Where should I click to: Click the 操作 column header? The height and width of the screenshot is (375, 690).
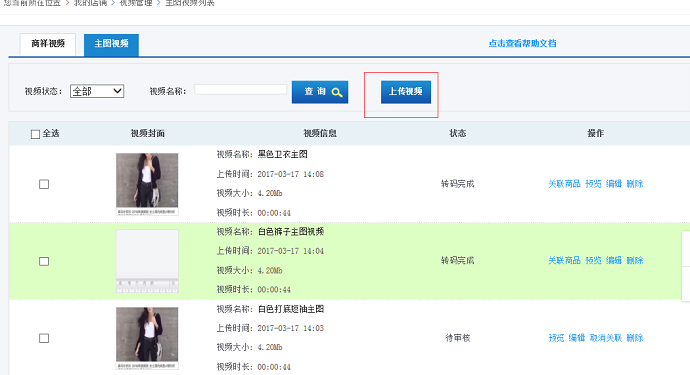click(x=595, y=133)
